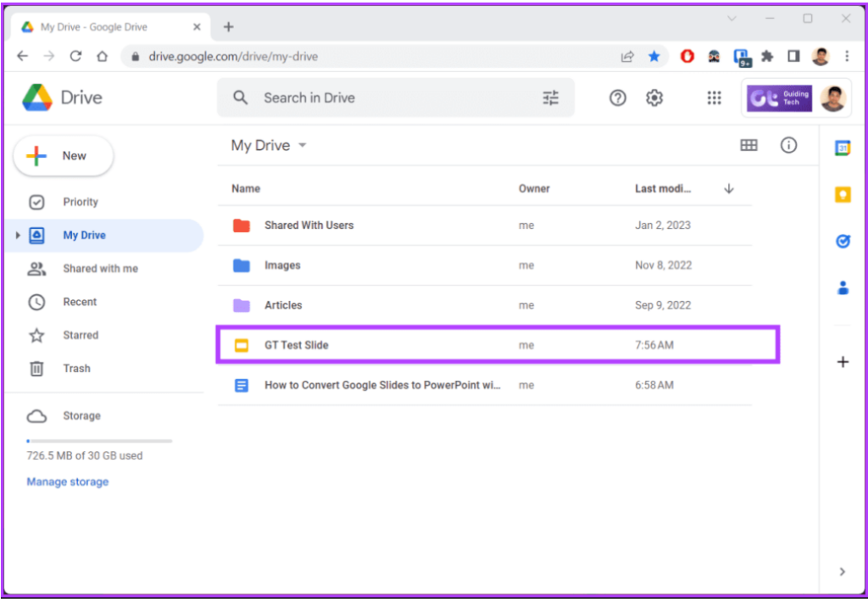Image resolution: width=868 pixels, height=602 pixels.
Task: Open the Drive help menu
Action: point(617,98)
